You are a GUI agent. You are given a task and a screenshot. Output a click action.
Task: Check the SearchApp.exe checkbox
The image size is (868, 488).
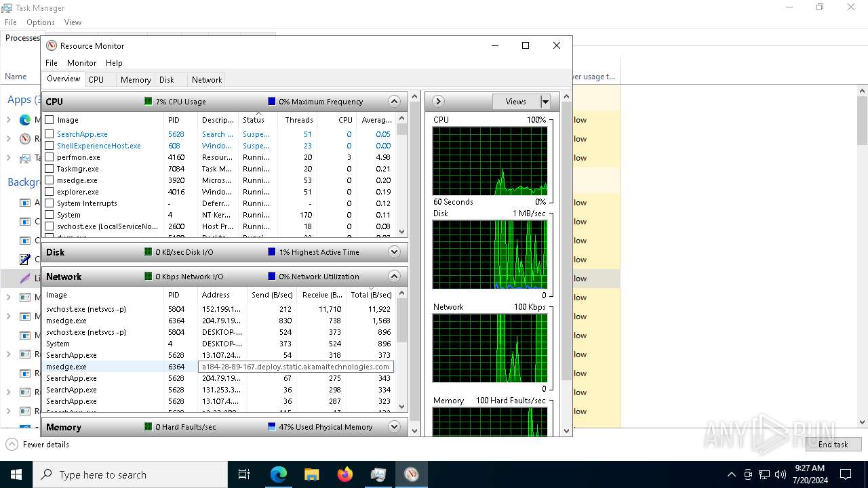pos(49,134)
